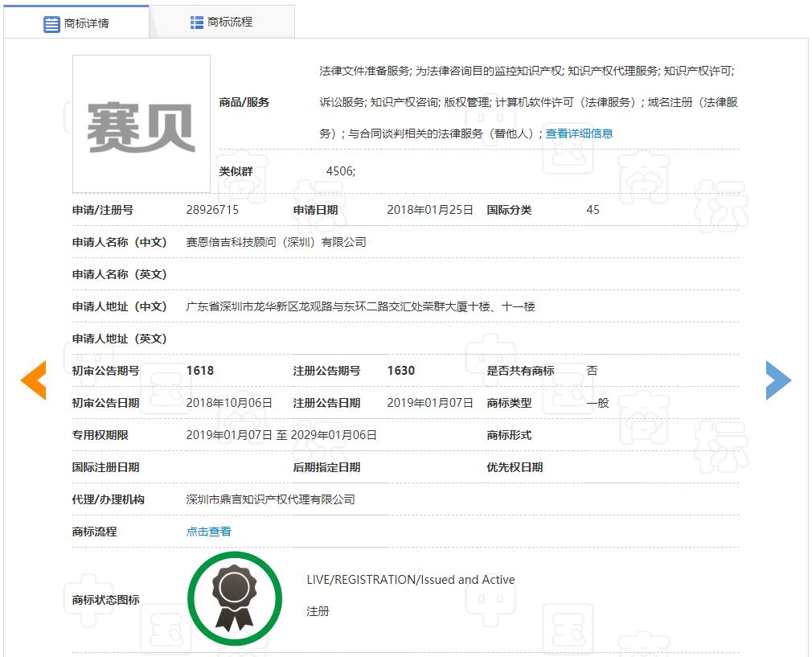The image size is (812, 657).
Task: Click the exclusive rights period date range
Action: coord(281,435)
